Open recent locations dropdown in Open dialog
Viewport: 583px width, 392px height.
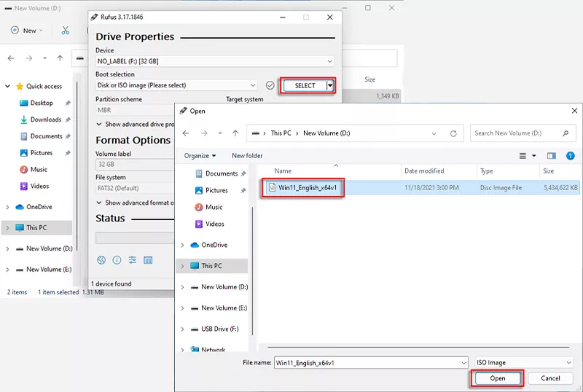(x=220, y=133)
